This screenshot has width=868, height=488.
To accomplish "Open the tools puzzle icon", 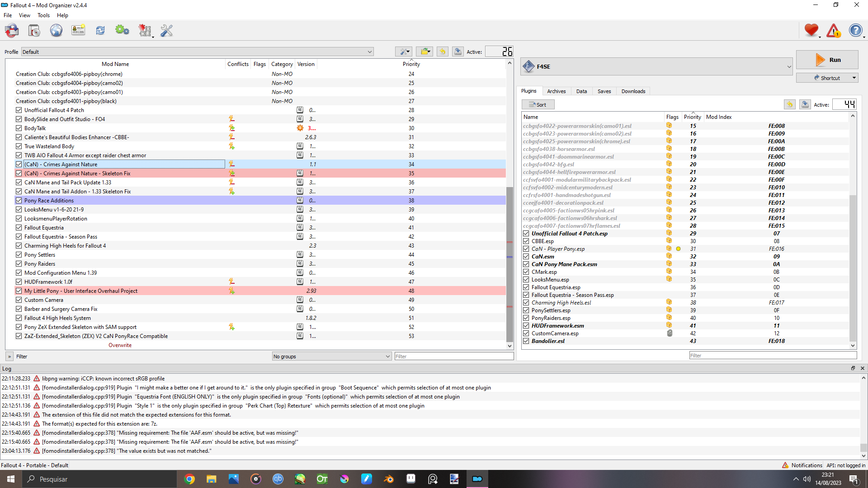I will pyautogui.click(x=145, y=31).
